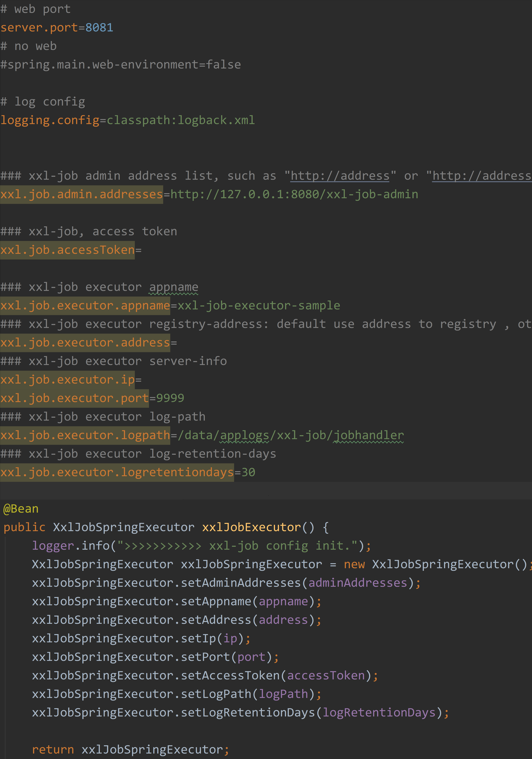Click the underlined jobhandler word

tap(368, 435)
